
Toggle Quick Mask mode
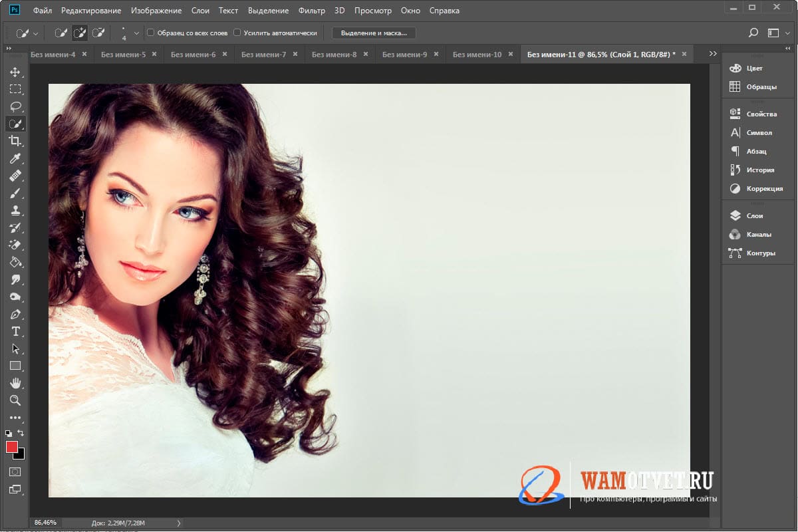15,471
